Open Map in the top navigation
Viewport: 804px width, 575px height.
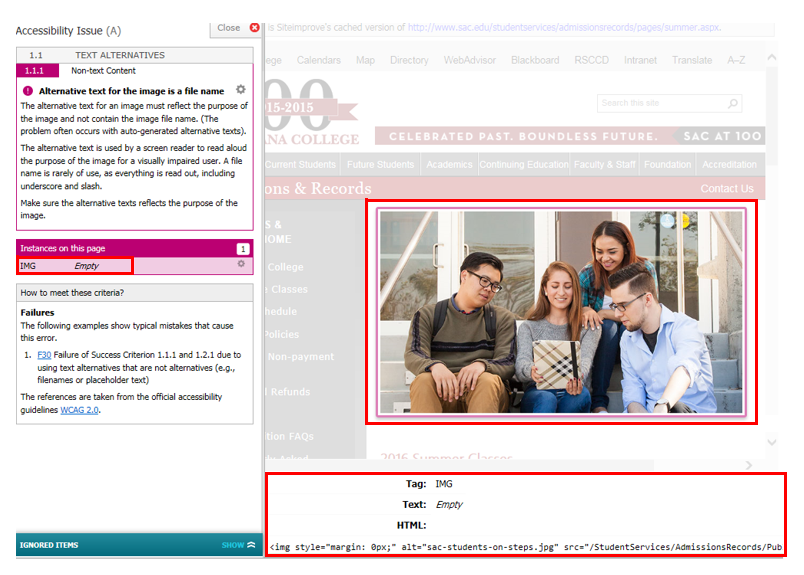365,60
